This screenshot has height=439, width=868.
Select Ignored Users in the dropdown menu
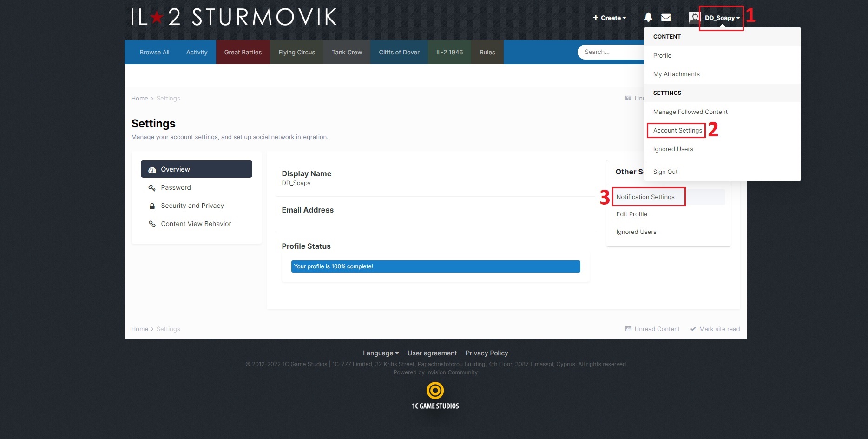pyautogui.click(x=722, y=149)
